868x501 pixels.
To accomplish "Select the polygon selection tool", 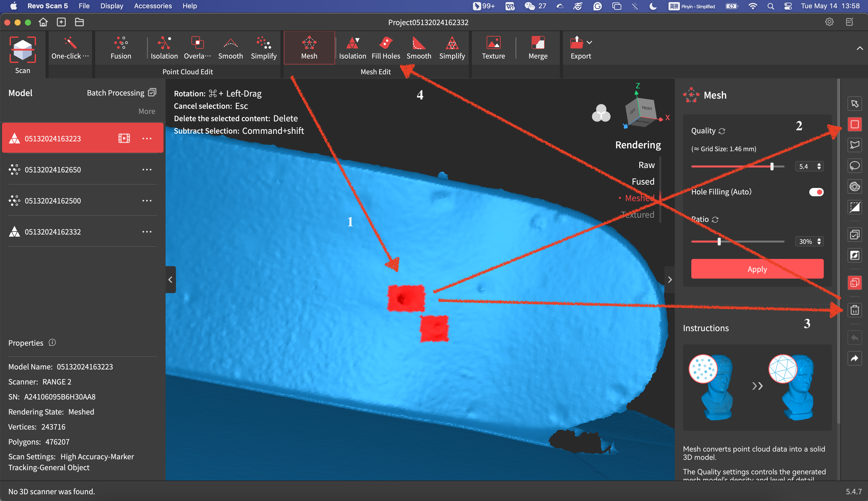I will click(x=855, y=145).
